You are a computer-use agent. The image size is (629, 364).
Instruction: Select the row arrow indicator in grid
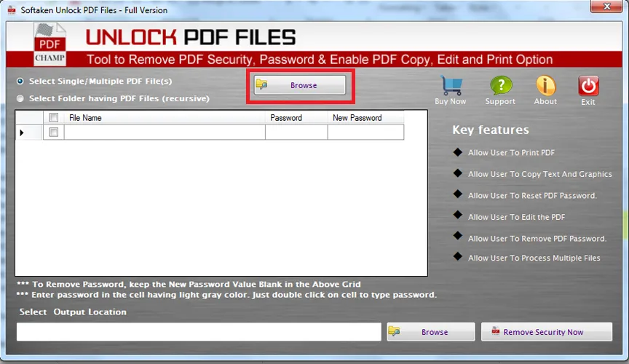(x=22, y=132)
